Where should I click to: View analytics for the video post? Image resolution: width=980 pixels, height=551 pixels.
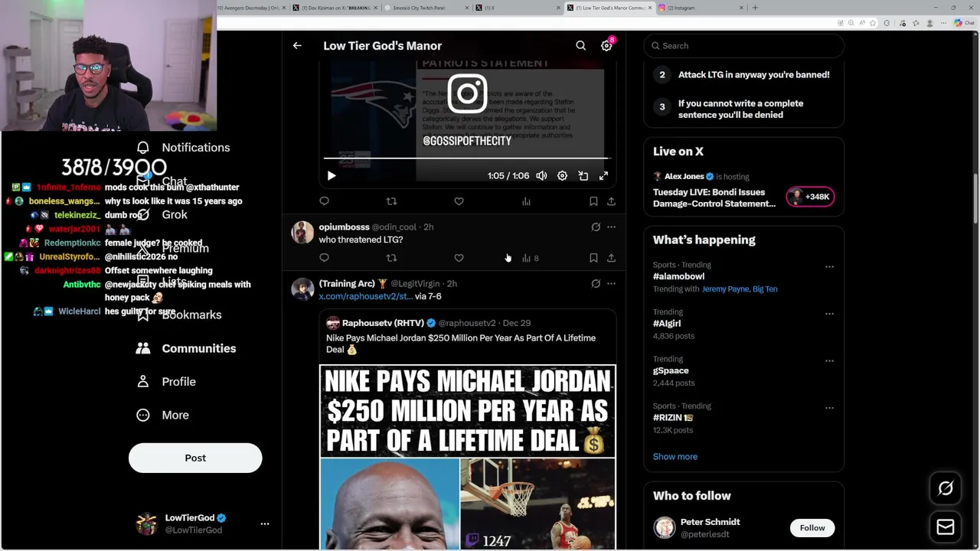click(x=526, y=201)
